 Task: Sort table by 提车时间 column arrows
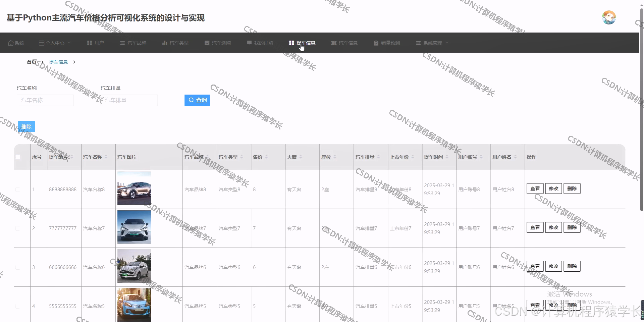pyautogui.click(x=447, y=157)
